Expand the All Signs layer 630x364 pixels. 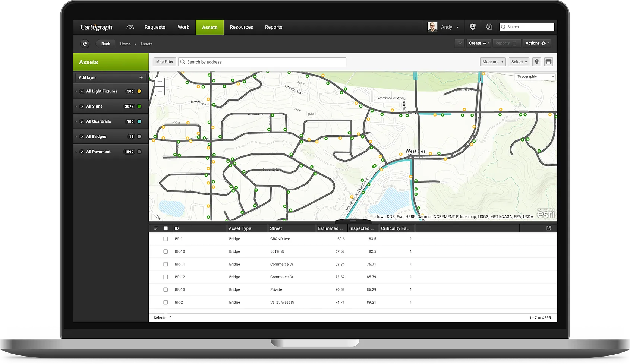[76, 107]
